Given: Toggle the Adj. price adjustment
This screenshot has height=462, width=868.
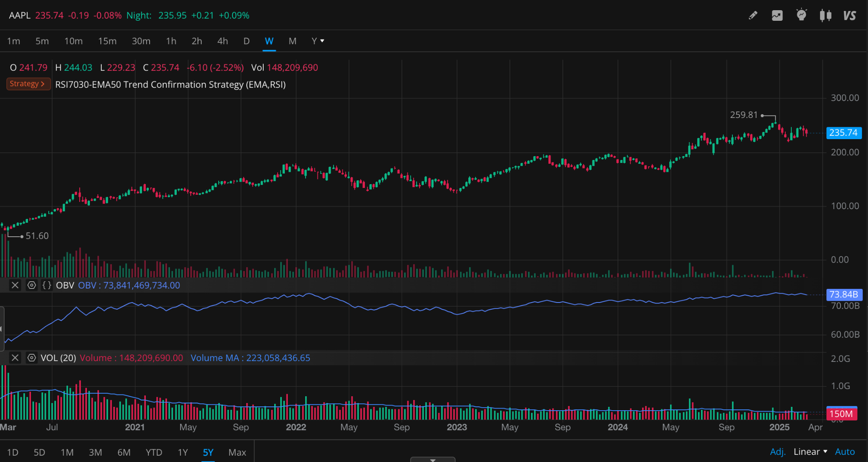Looking at the screenshot, I should click(777, 452).
